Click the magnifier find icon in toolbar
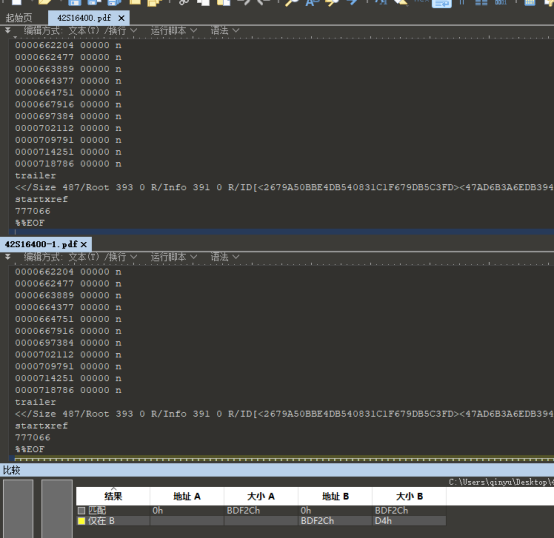Viewport: 554px width, 538px height. coord(292,3)
